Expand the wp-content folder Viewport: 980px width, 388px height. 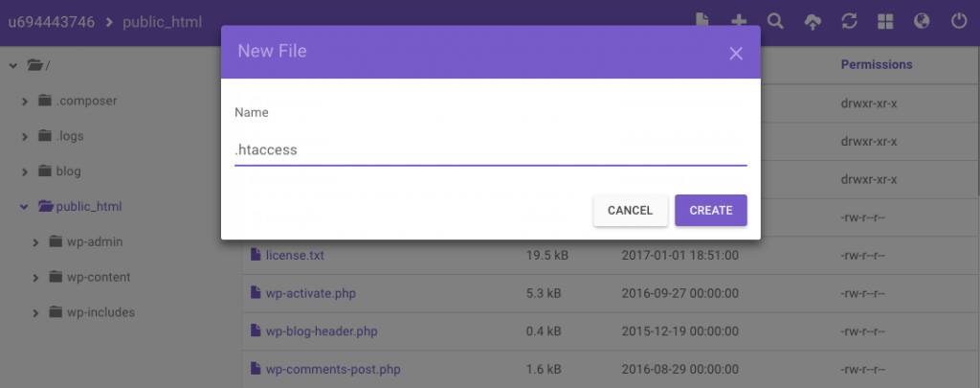tap(35, 278)
